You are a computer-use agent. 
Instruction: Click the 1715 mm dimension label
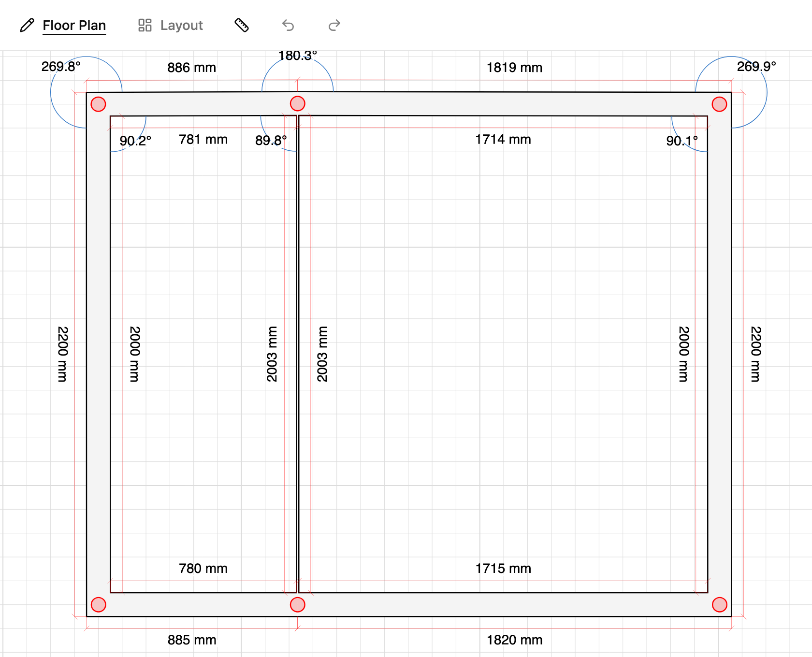point(503,569)
